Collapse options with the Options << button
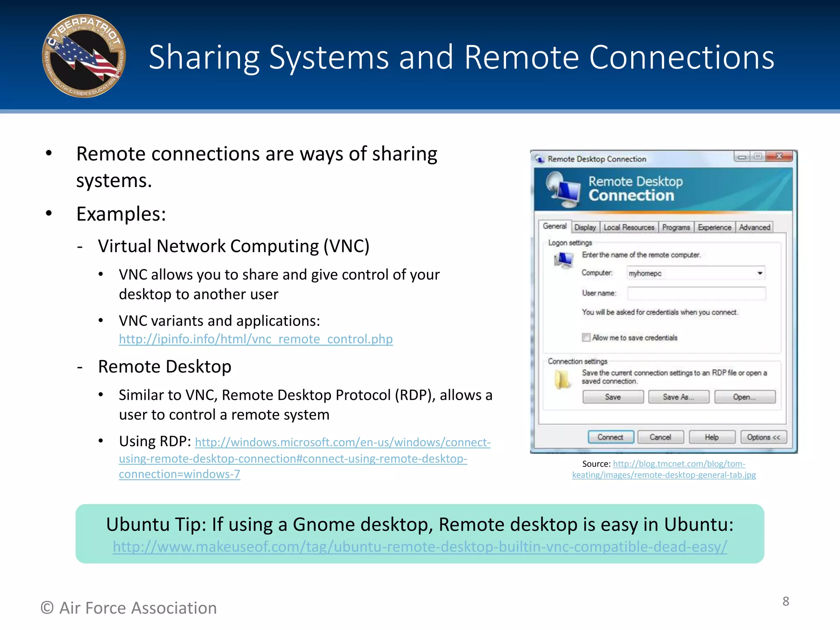The width and height of the screenshot is (840, 630). (x=764, y=437)
